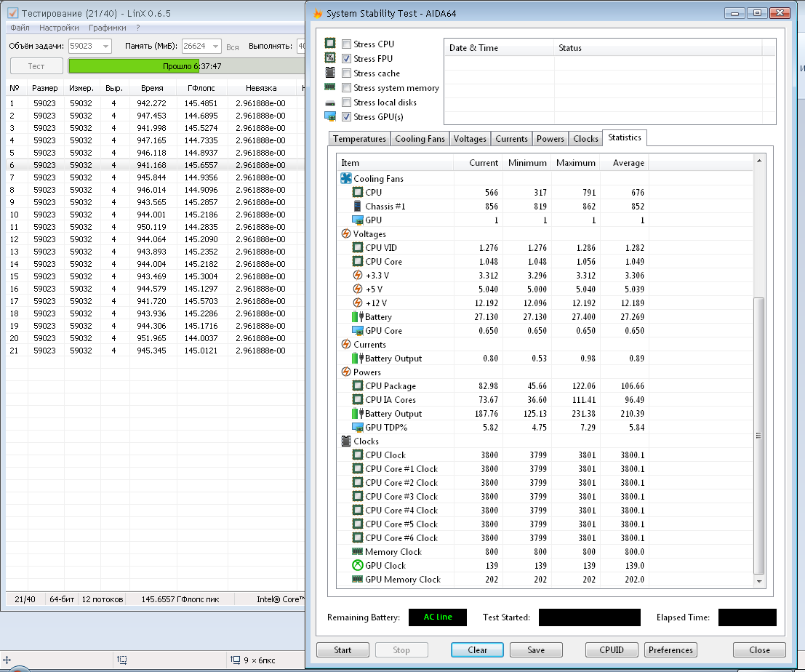
Task: Open Preferences in AIDA64
Action: tap(670, 650)
